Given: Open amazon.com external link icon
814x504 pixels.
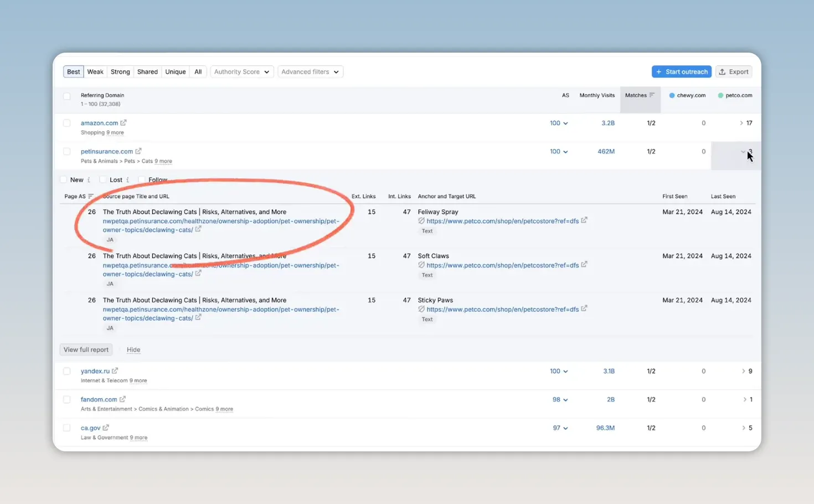Looking at the screenshot, I should 123,122.
